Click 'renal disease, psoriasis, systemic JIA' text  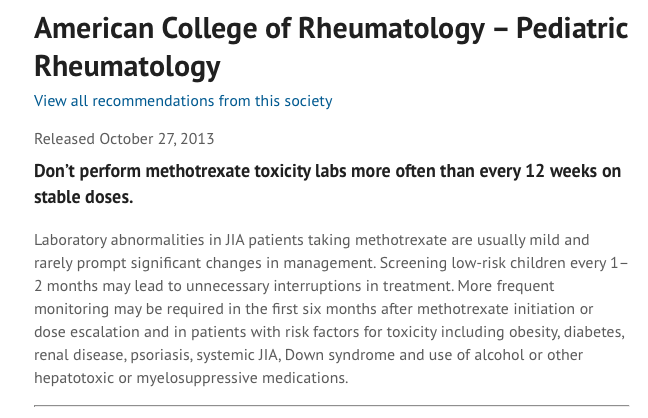coord(158,355)
